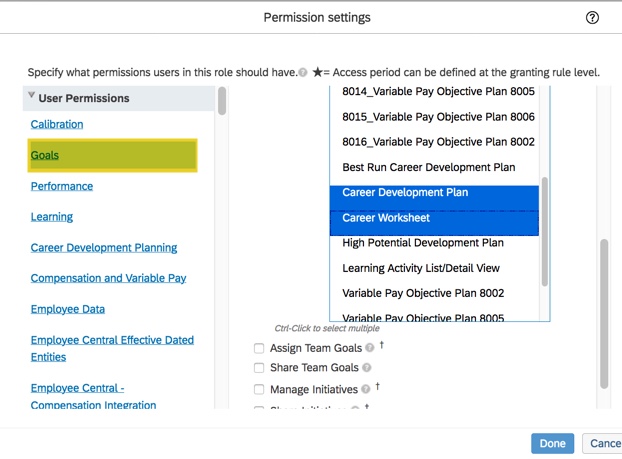Click info icon beside Assign Team Goals
622x459 pixels.
pyautogui.click(x=371, y=348)
